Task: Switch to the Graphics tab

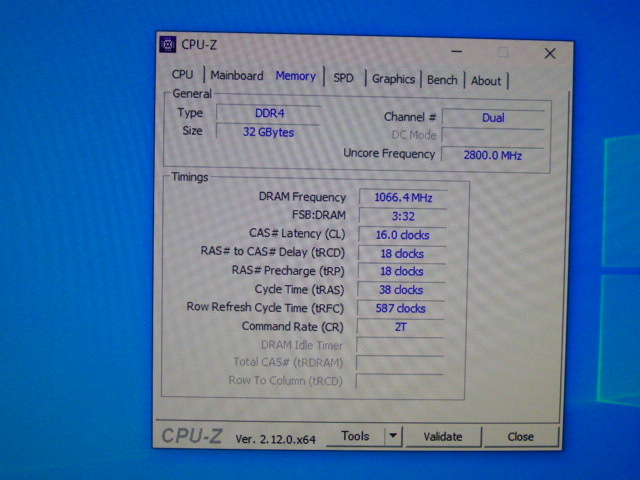Action: point(393,79)
